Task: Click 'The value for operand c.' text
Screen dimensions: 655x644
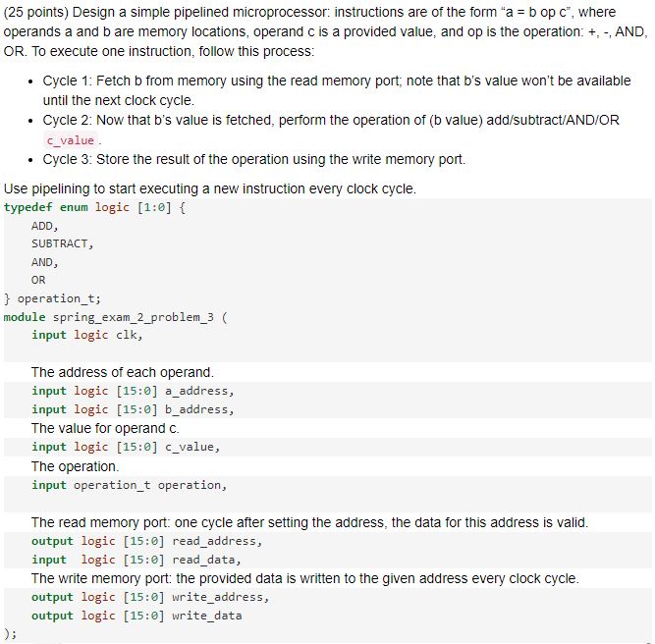Action: tap(105, 428)
